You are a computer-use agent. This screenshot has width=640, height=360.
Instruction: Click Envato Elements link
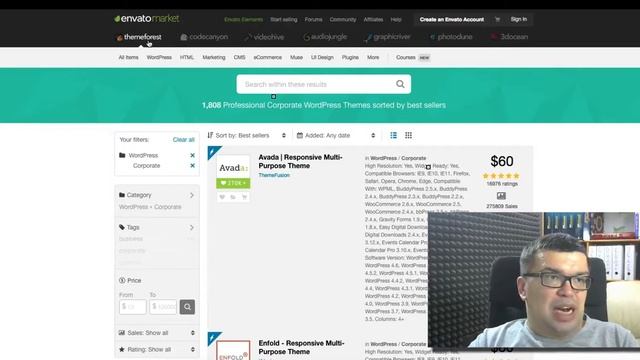pos(244,20)
